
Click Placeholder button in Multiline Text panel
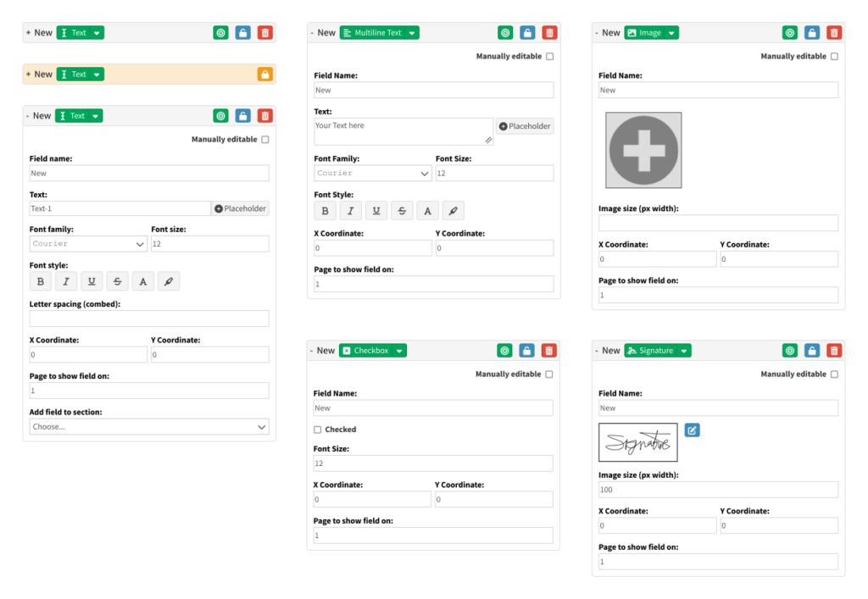click(x=525, y=126)
